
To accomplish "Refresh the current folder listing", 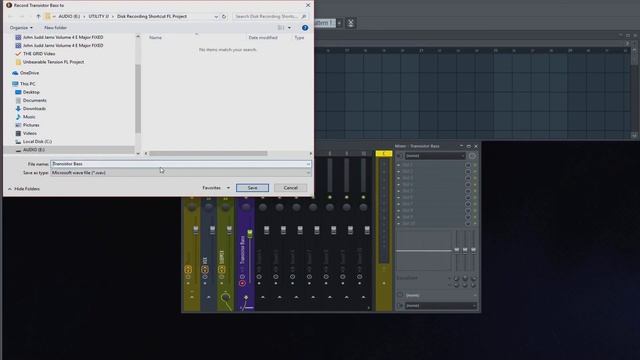I will pos(224,16).
